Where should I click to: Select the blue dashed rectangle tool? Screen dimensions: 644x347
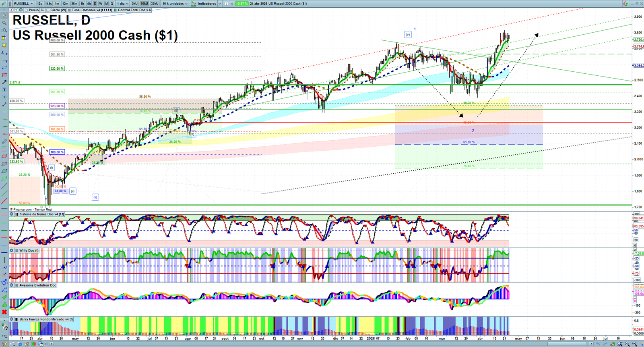[x=4, y=67]
